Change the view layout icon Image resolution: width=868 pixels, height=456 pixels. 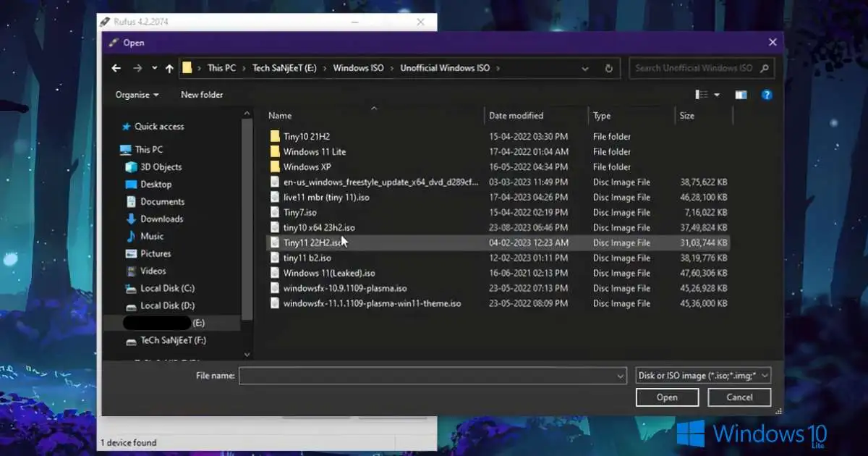click(701, 95)
